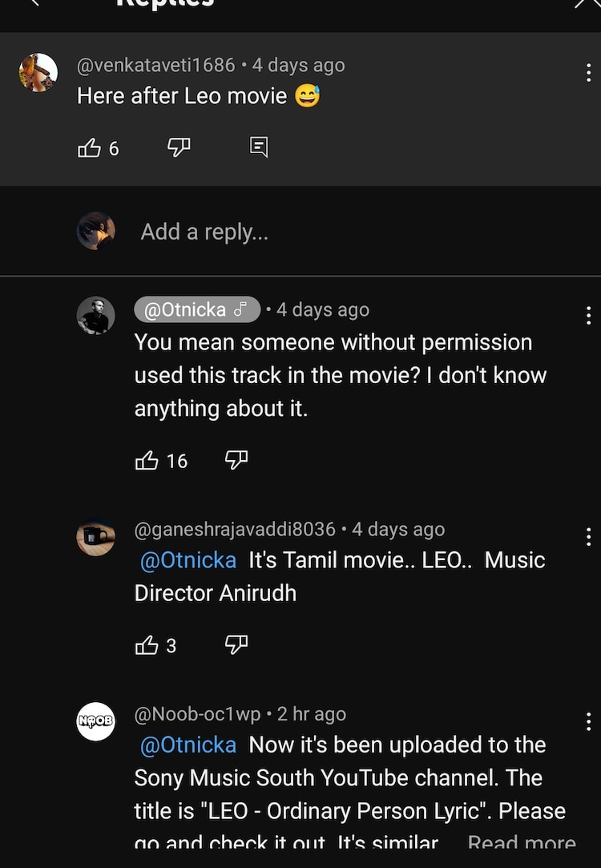The image size is (601, 868).
Task: Open @venkataveti1686's profile picture
Action: click(x=38, y=73)
